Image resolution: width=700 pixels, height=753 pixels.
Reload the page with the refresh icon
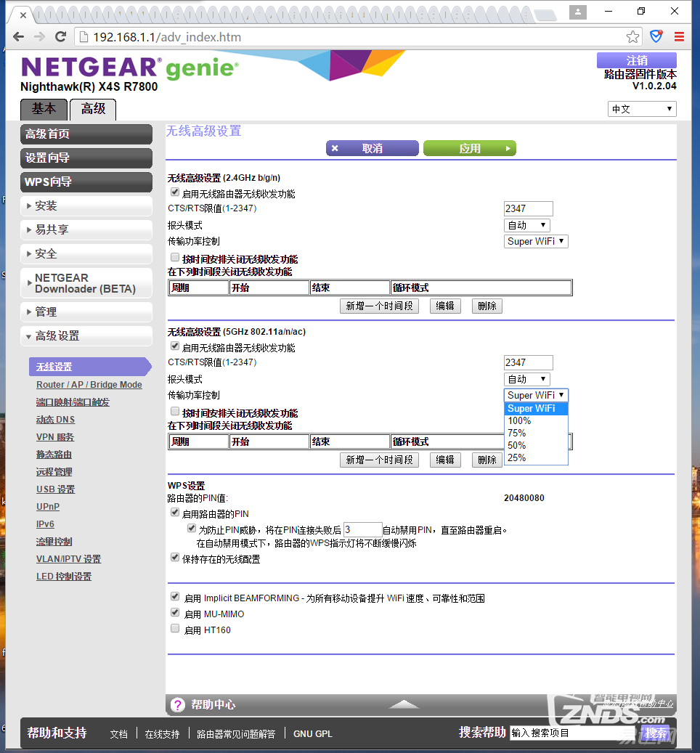(x=61, y=37)
